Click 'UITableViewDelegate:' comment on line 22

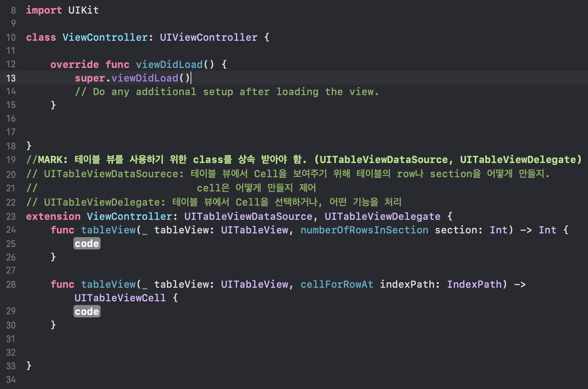[105, 202]
